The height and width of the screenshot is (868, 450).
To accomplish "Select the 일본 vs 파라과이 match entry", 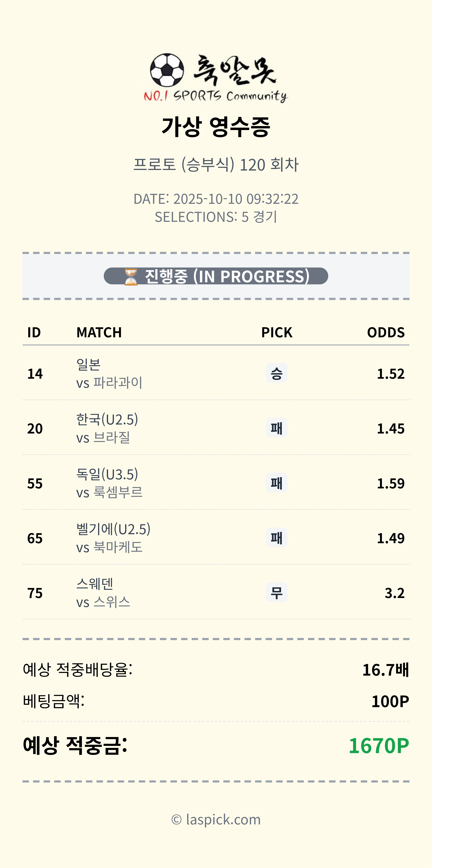I will click(x=109, y=373).
